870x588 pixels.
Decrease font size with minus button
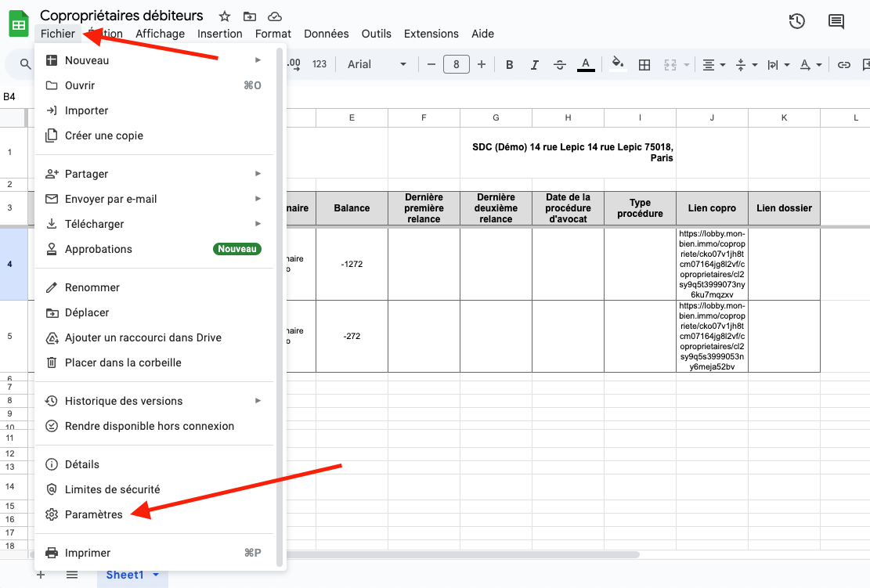click(x=431, y=64)
